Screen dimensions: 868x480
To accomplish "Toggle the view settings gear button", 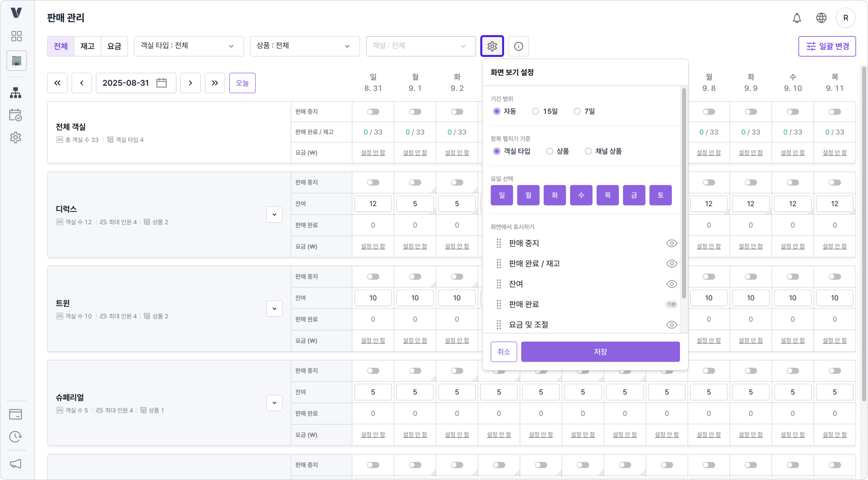I will pos(492,46).
